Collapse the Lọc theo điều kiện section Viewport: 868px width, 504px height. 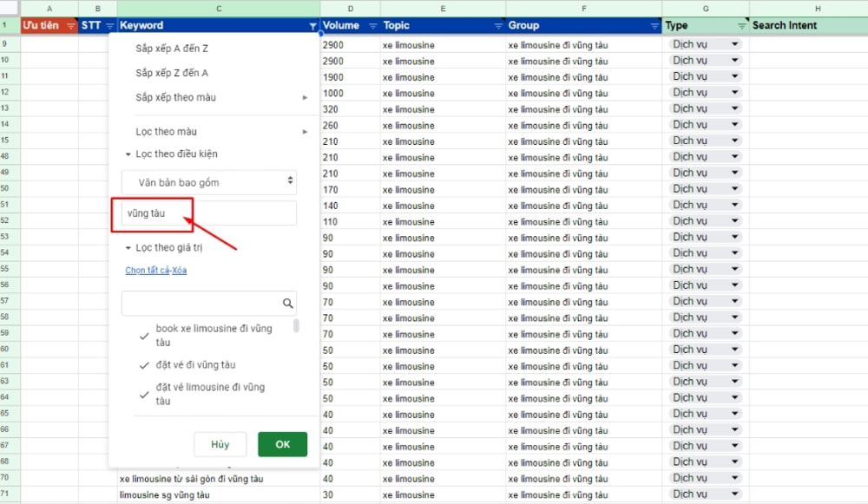pyautogui.click(x=128, y=154)
